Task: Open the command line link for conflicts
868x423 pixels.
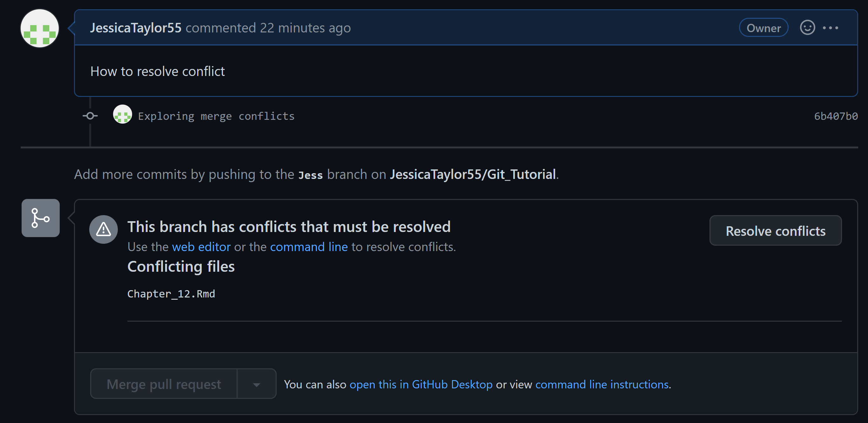Action: [309, 247]
